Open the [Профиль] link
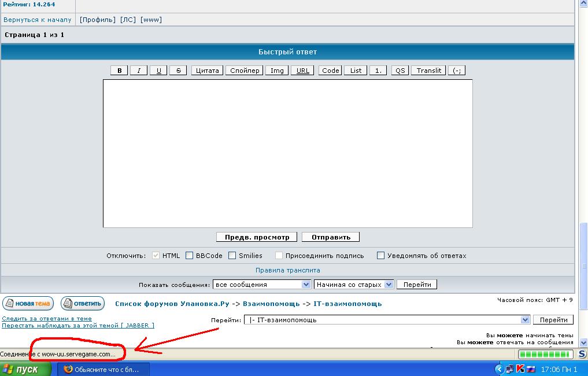 98,20
